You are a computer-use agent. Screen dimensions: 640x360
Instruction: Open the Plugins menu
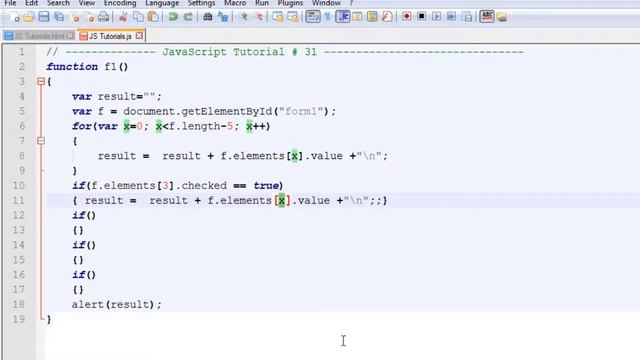click(x=290, y=3)
